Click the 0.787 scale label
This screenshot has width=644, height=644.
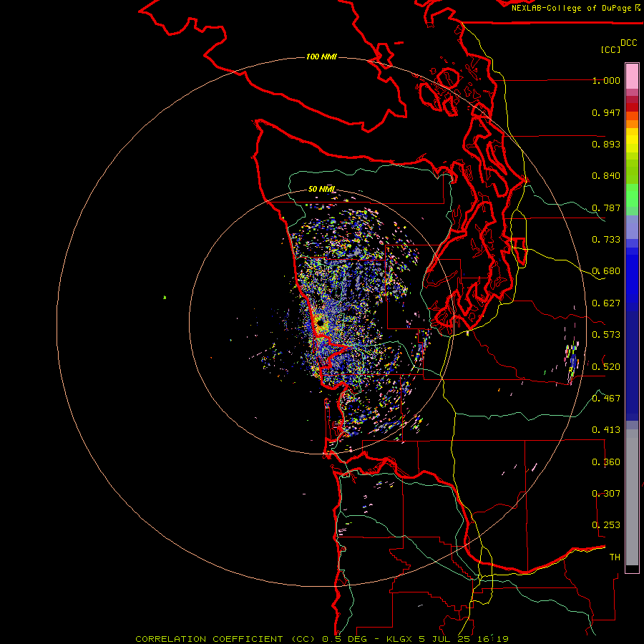(606, 208)
